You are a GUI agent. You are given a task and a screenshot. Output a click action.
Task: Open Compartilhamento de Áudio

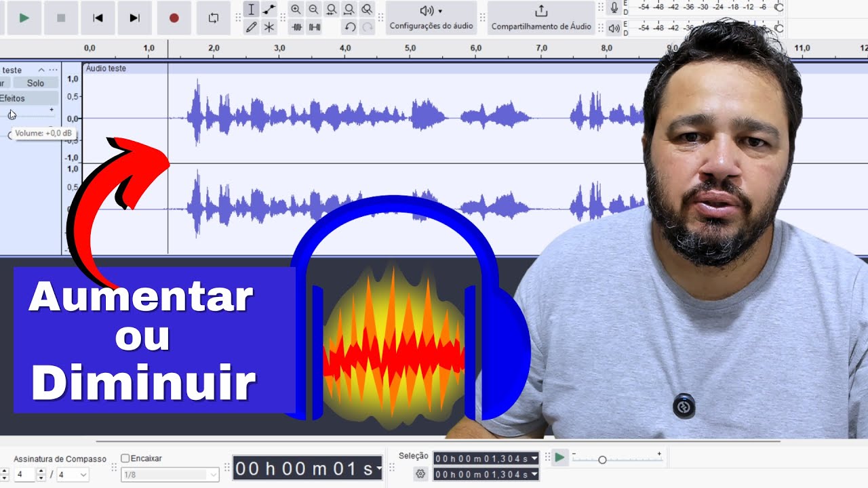[541, 18]
